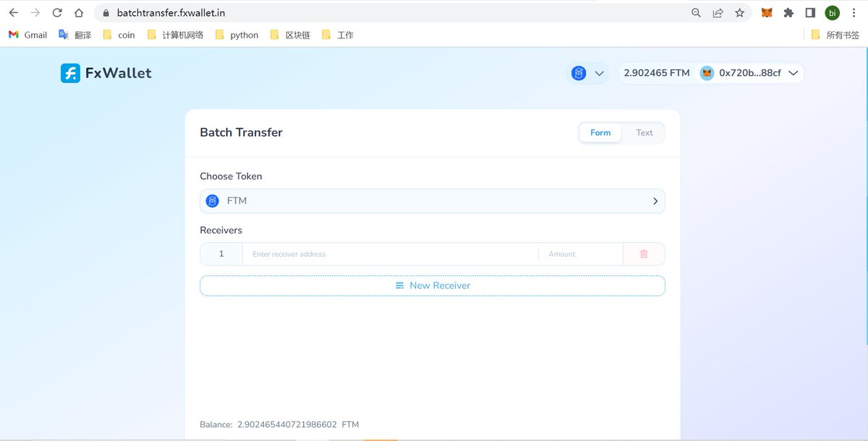Open the coin bookmark folder
The height and width of the screenshot is (441, 868).
[119, 35]
